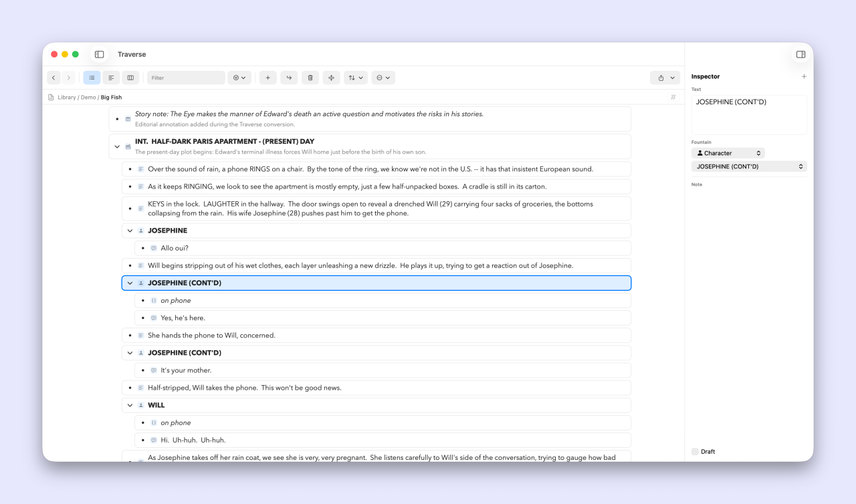Viewport: 856px width, 504px height.
Task: Go forward with the right arrow button
Action: pyautogui.click(x=68, y=78)
